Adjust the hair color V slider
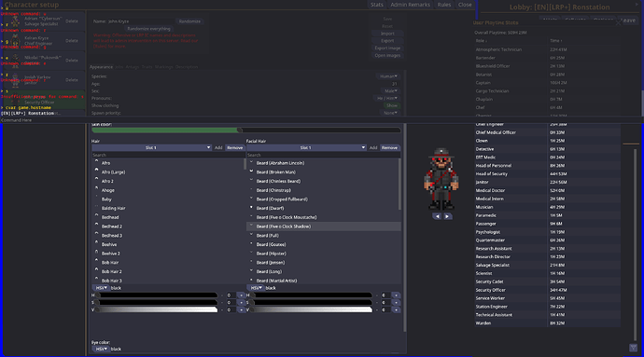Screen dimensions: 644x357 pos(157,309)
